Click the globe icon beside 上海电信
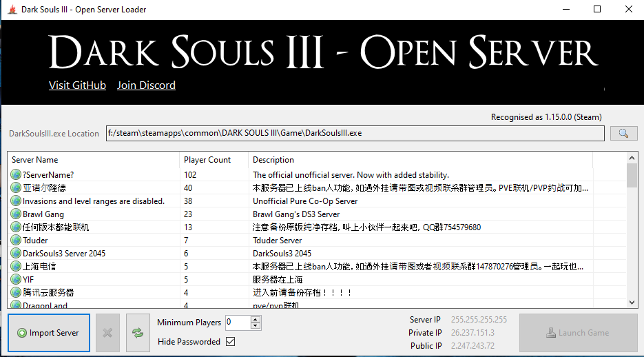Viewport: 644px width, 357px height. pos(16,267)
